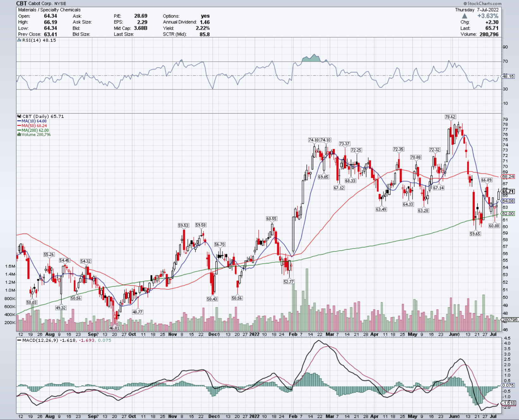Click the 60.88 price annotation
Screen dimensions: 519x420
pyautogui.click(x=494, y=226)
